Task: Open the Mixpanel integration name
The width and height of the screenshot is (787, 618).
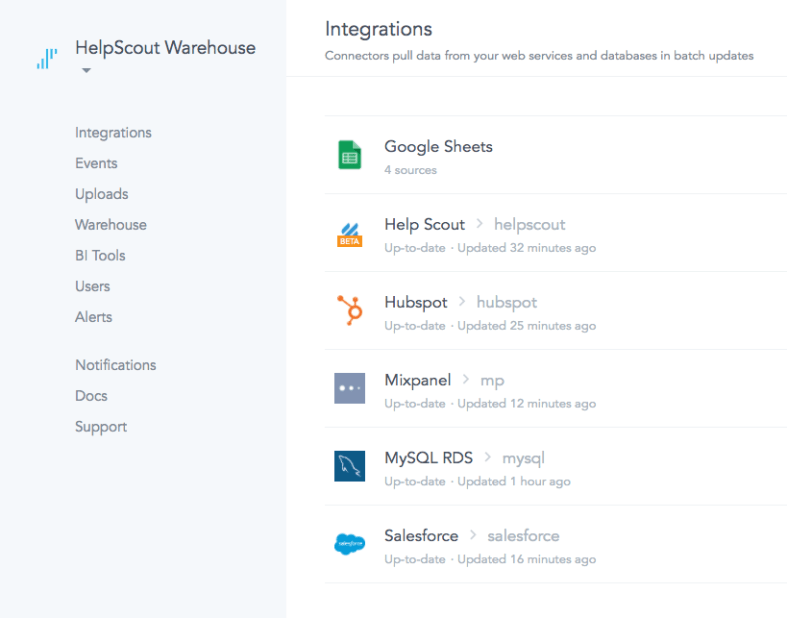Action: click(x=418, y=380)
